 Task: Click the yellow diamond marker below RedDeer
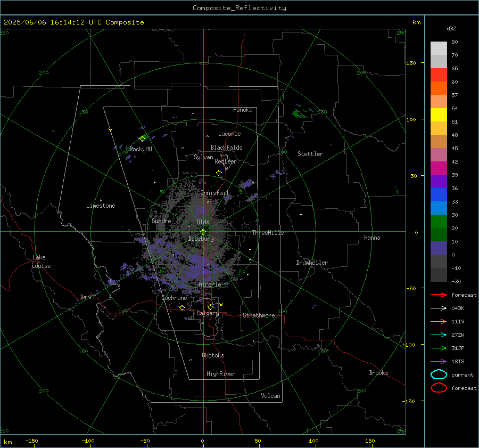coord(219,173)
